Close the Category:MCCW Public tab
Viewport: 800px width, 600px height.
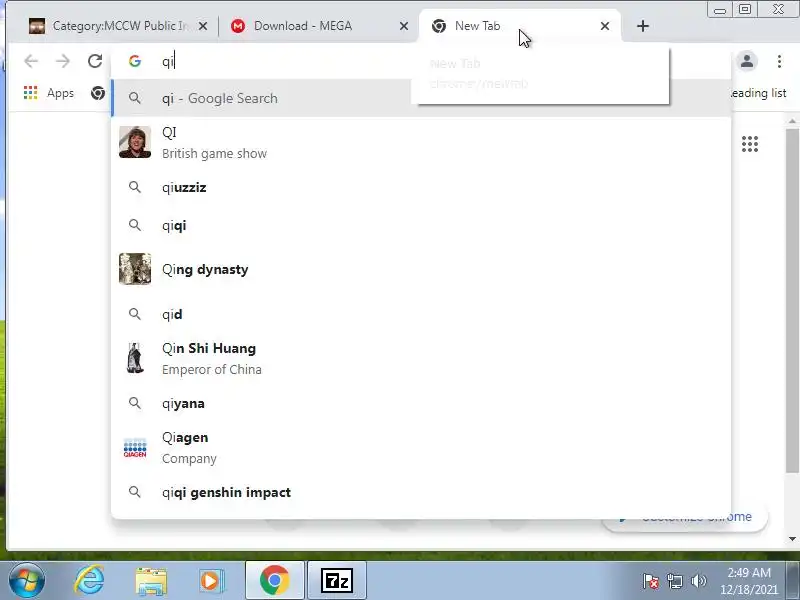[203, 26]
